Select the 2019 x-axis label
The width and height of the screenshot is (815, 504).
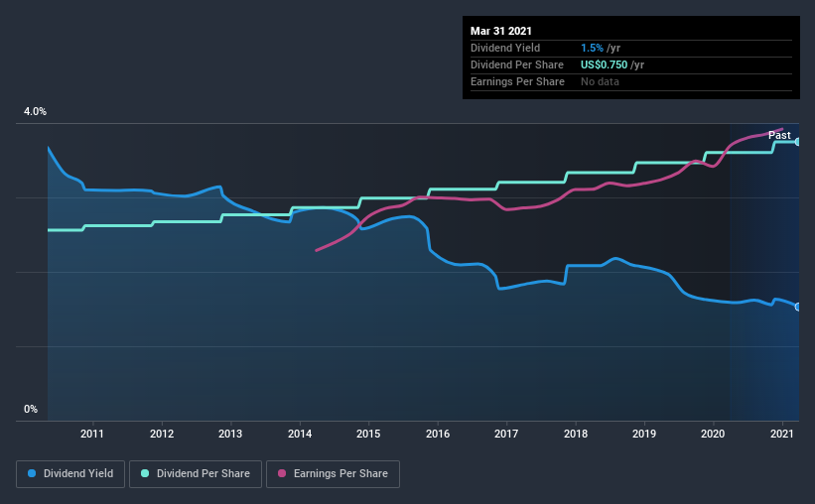(644, 434)
